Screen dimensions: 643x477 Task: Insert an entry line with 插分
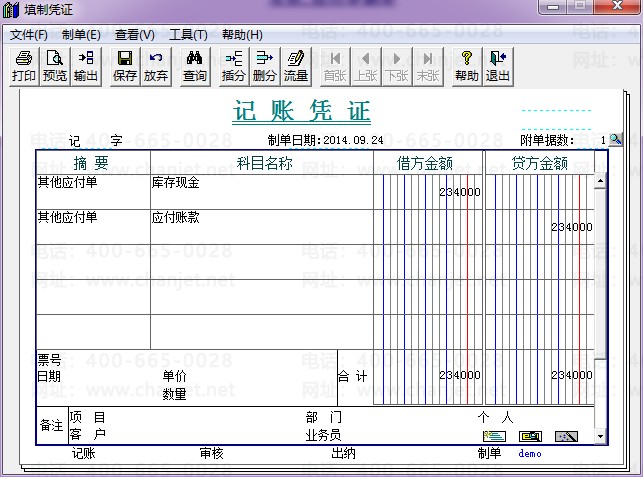point(234,66)
